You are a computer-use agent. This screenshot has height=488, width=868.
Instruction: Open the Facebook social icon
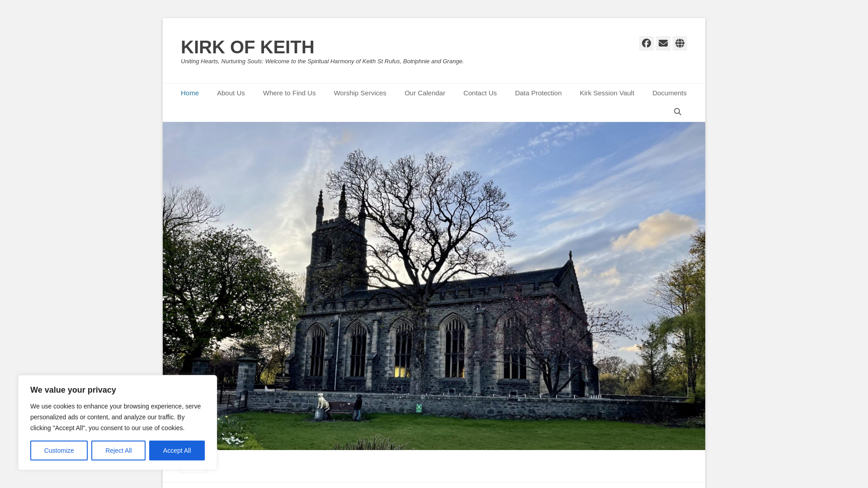click(646, 43)
